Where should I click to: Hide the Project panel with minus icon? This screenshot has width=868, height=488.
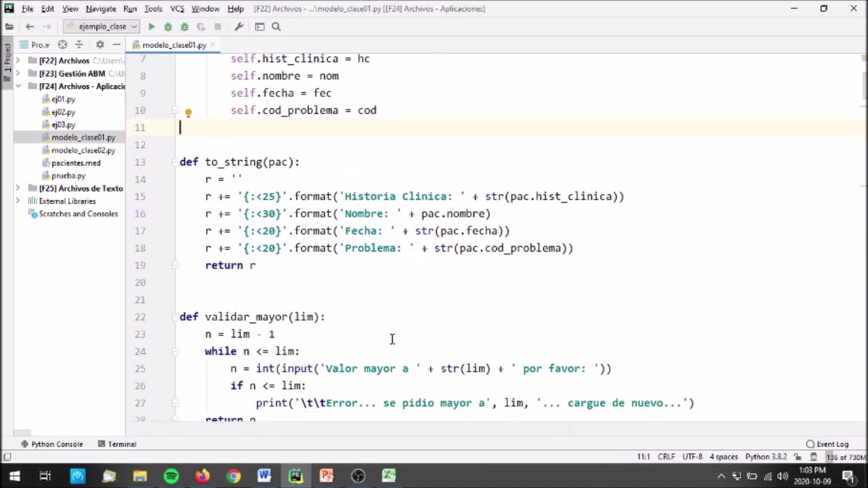coord(117,45)
